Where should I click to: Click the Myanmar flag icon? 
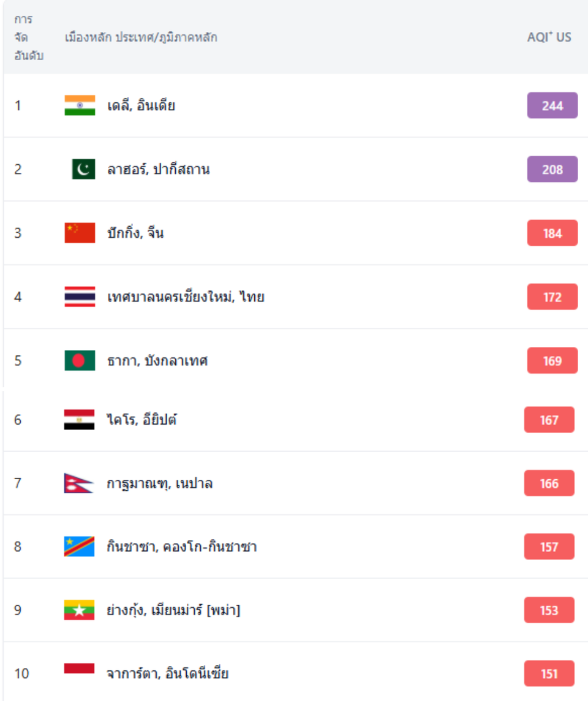click(79, 610)
